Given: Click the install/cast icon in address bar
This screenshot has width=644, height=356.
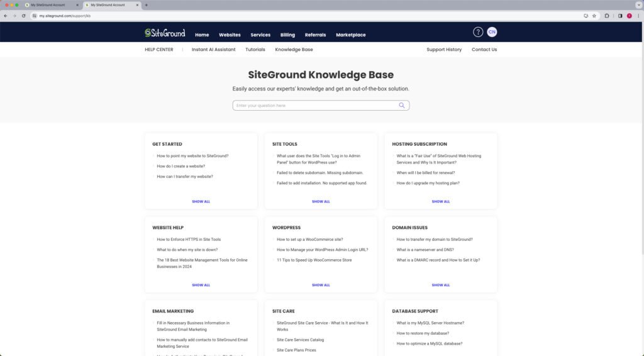Looking at the screenshot, I should coord(586,16).
